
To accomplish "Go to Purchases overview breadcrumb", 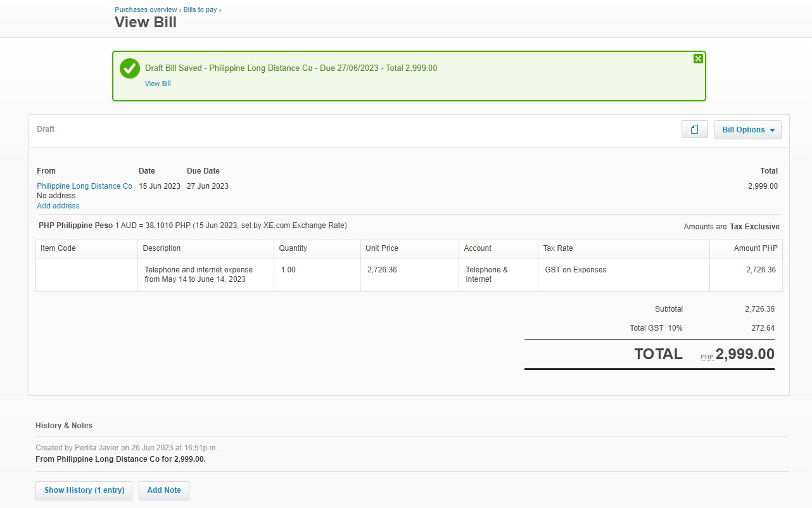I will pos(146,10).
